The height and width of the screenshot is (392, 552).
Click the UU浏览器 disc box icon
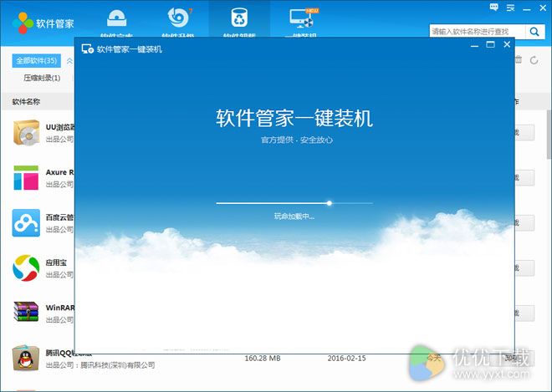26,133
